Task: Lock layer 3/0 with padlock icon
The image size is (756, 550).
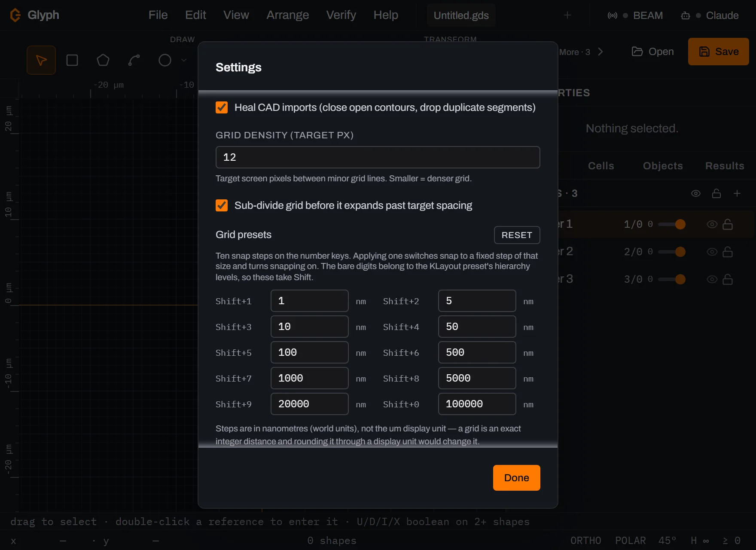Action: point(728,279)
